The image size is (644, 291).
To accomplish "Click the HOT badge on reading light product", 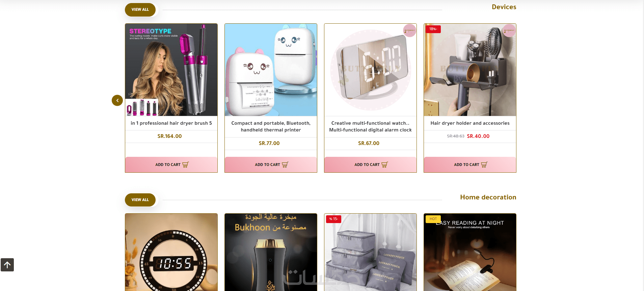I will (433, 219).
